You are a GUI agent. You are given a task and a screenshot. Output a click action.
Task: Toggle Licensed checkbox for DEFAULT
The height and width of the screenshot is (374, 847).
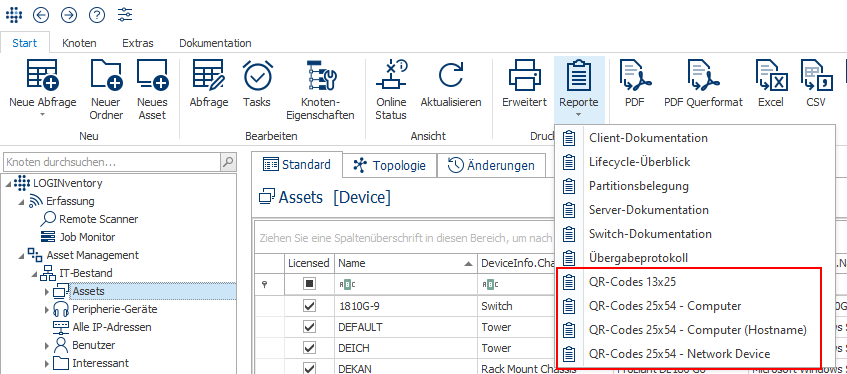(309, 327)
